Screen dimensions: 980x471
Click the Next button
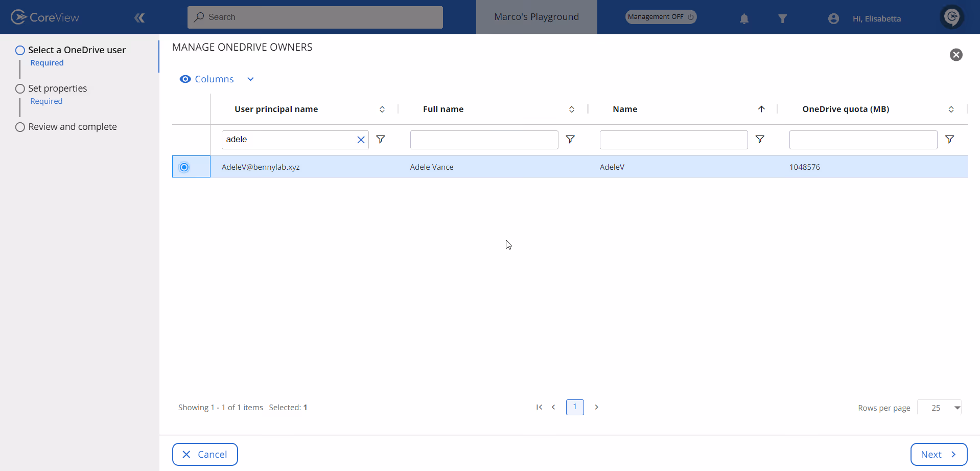pyautogui.click(x=938, y=454)
